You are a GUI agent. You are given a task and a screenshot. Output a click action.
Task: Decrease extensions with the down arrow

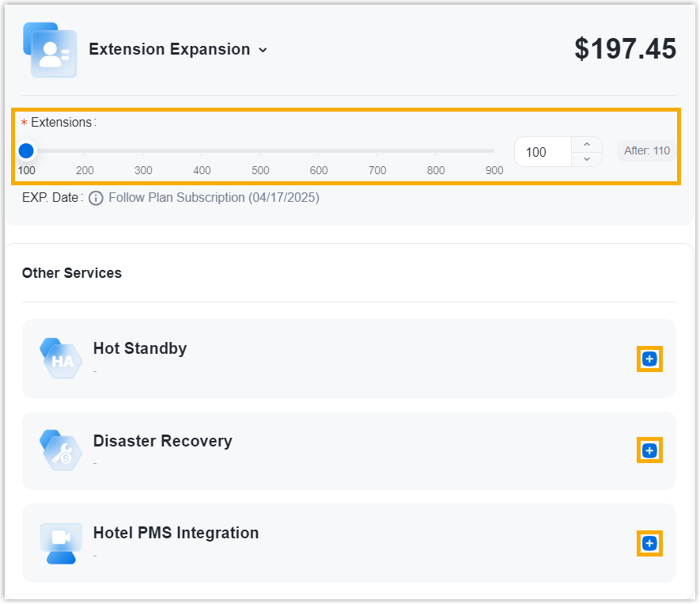[586, 159]
